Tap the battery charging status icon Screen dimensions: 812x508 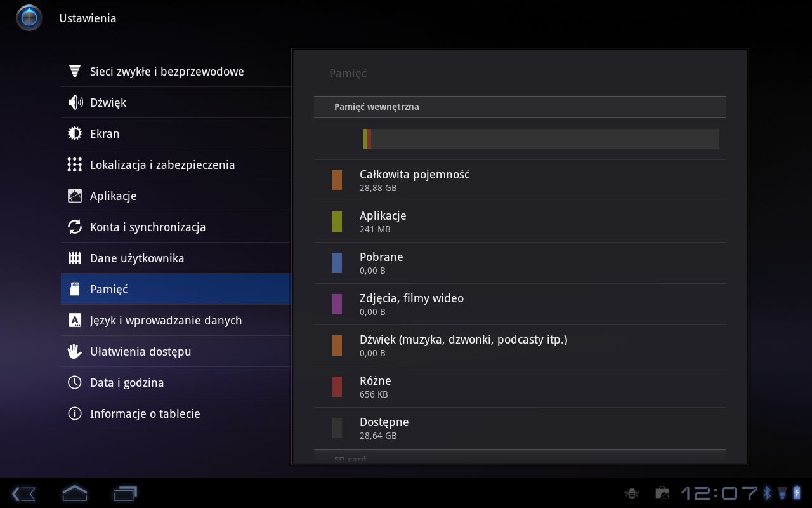(x=797, y=493)
